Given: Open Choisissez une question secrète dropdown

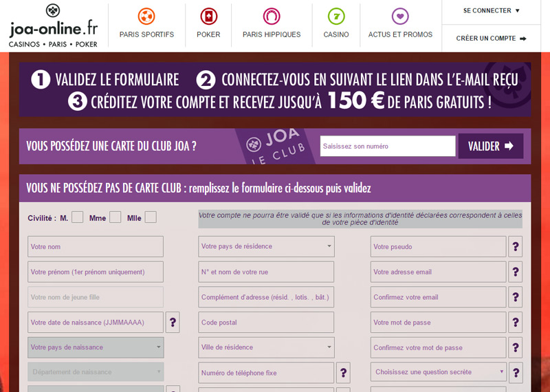Looking at the screenshot, I should pos(439,372).
